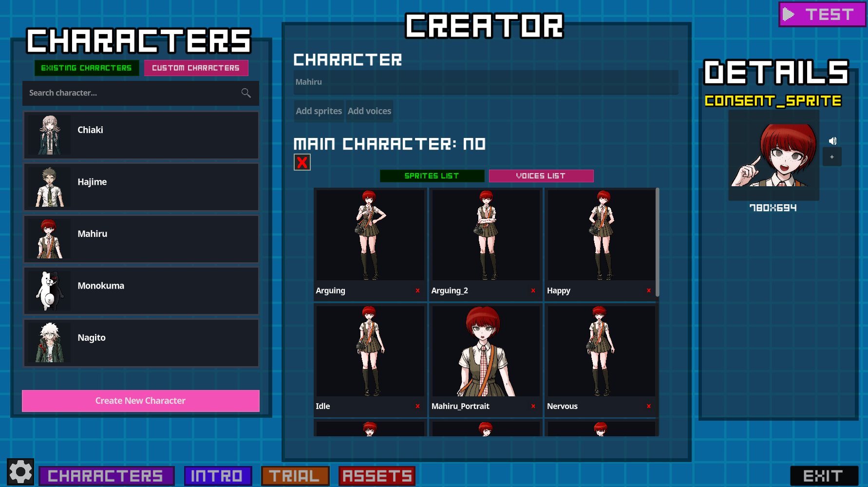
Task: Open settings with the gear icon
Action: (20, 472)
